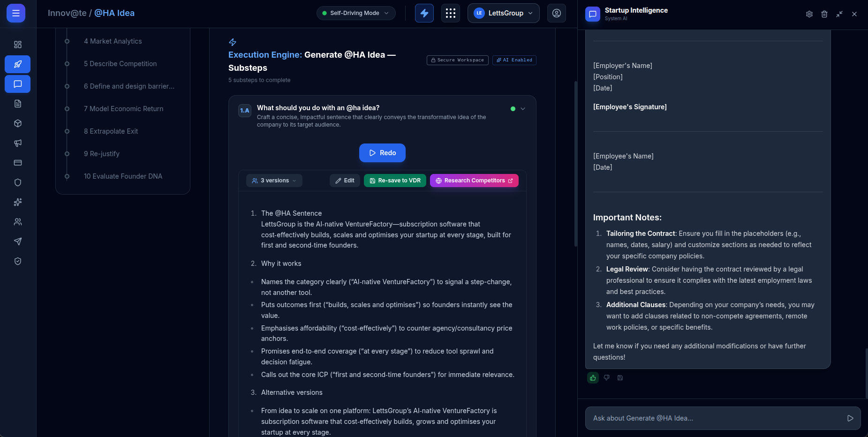Open the 3D cube sidebar icon
868x437 pixels.
point(18,123)
